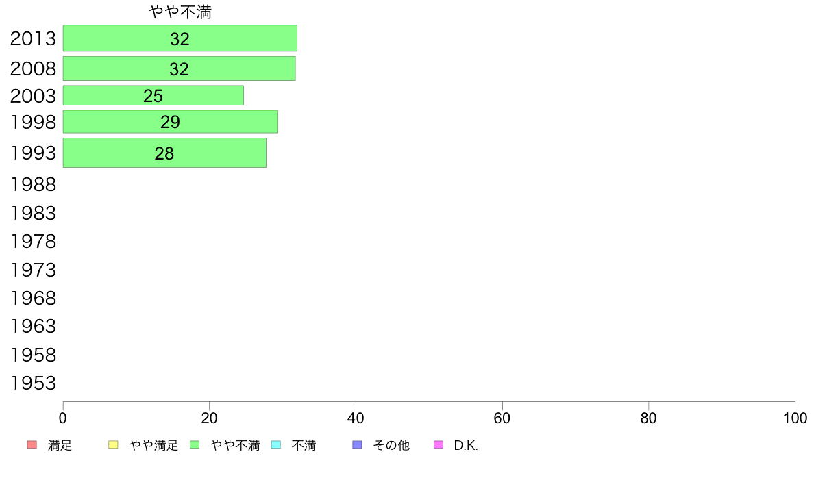This screenshot has width=814, height=504.
Task: Click the green やや不満 legend swatch
Action: click(195, 445)
